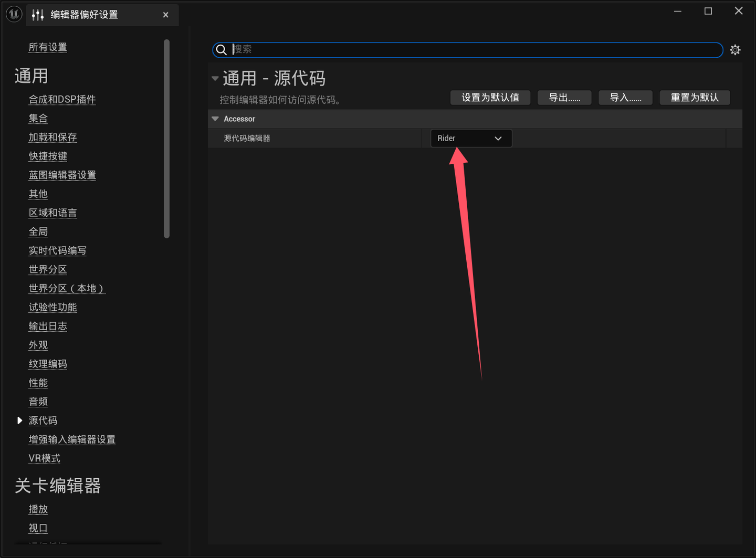Open the settings gear icon beside search

pyautogui.click(x=734, y=49)
